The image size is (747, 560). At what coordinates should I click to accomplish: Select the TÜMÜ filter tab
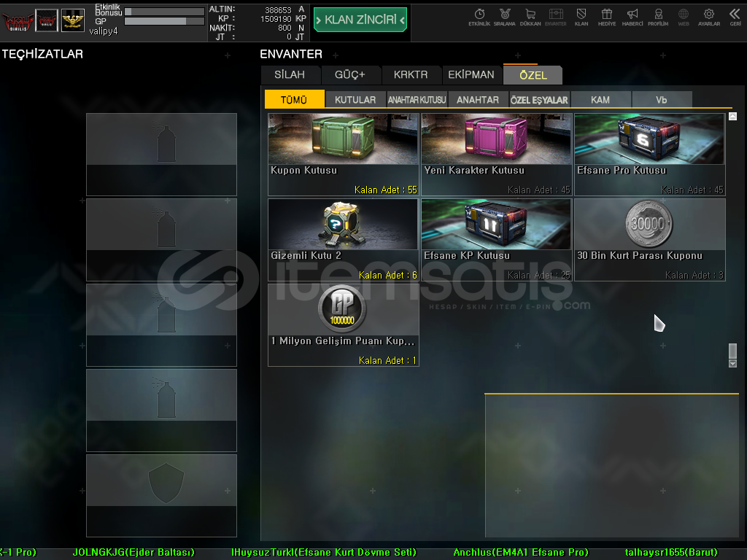[294, 99]
